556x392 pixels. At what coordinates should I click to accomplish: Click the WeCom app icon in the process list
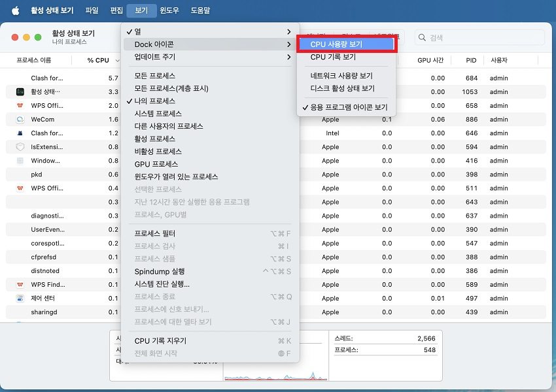20,119
